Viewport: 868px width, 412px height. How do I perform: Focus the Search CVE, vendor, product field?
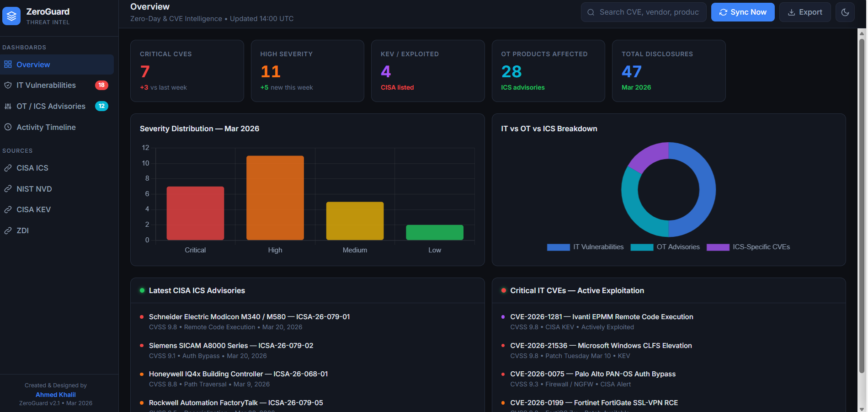point(644,12)
